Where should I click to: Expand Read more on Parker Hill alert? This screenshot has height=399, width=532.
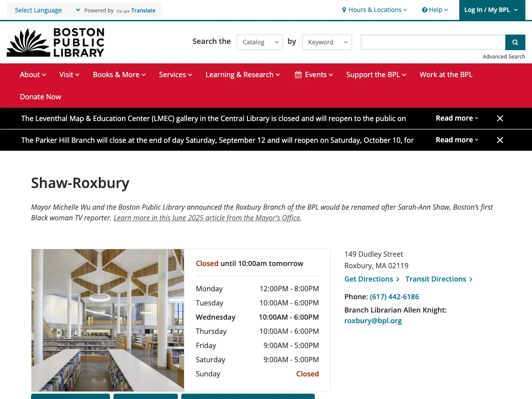pyautogui.click(x=457, y=140)
